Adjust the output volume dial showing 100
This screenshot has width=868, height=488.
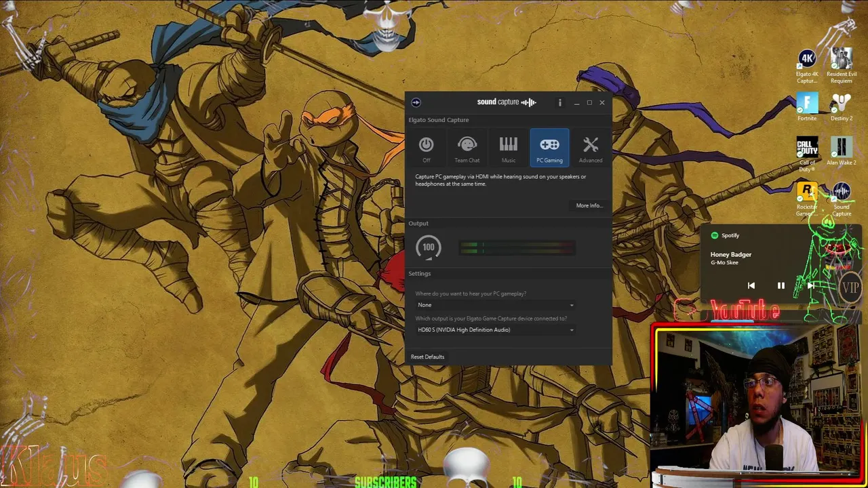point(428,247)
